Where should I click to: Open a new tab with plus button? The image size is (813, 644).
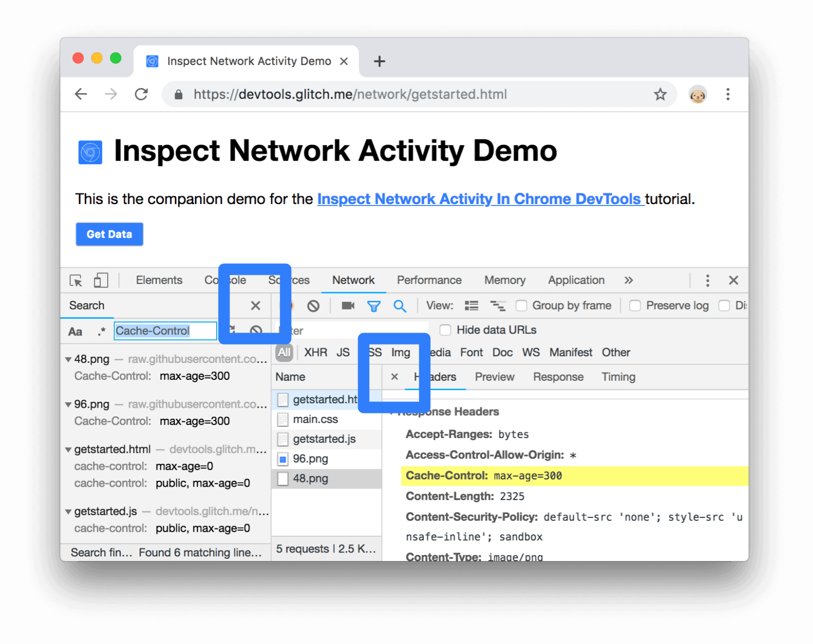pos(379,61)
